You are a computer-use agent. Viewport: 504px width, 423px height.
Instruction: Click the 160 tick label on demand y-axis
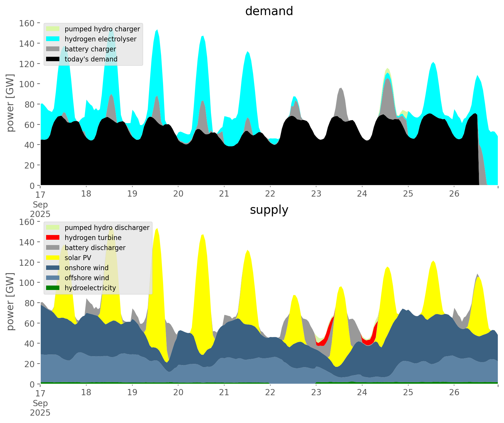pos(27,23)
